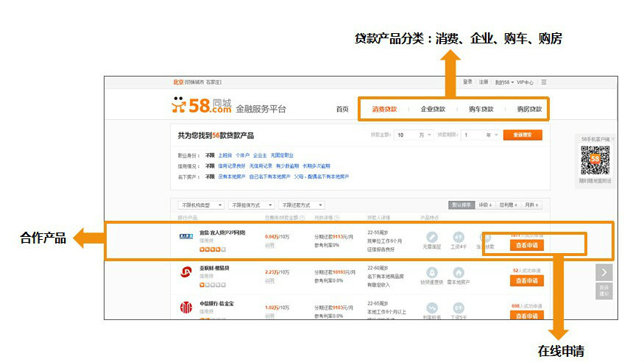Viewport: 644px width, 362px height.
Task: Click the 注册 link
Action: [x=484, y=82]
